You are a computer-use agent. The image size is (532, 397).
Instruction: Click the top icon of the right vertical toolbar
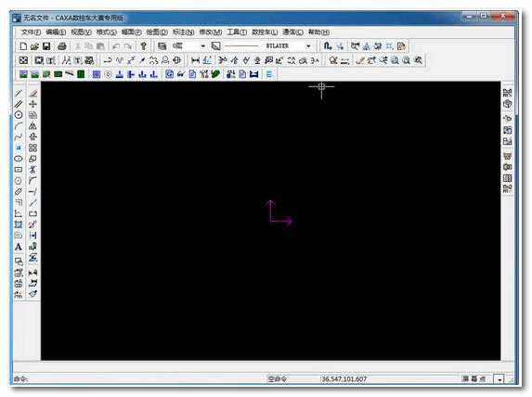pos(507,93)
